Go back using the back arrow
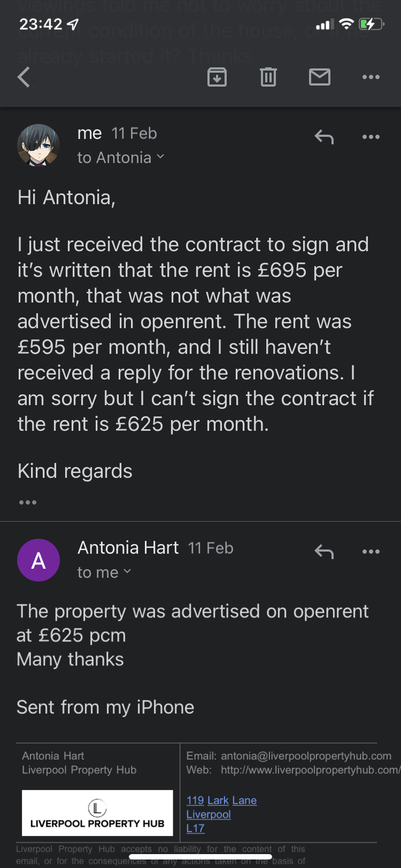This screenshot has width=401, height=868. (24, 77)
